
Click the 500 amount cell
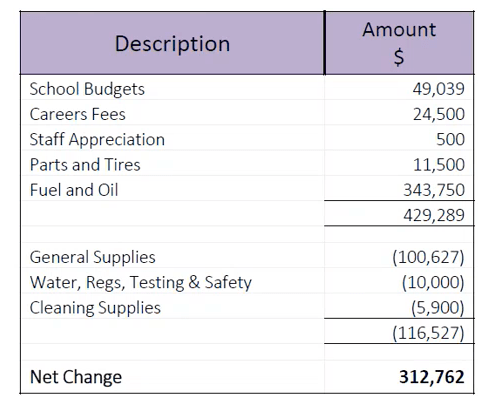tap(399, 139)
